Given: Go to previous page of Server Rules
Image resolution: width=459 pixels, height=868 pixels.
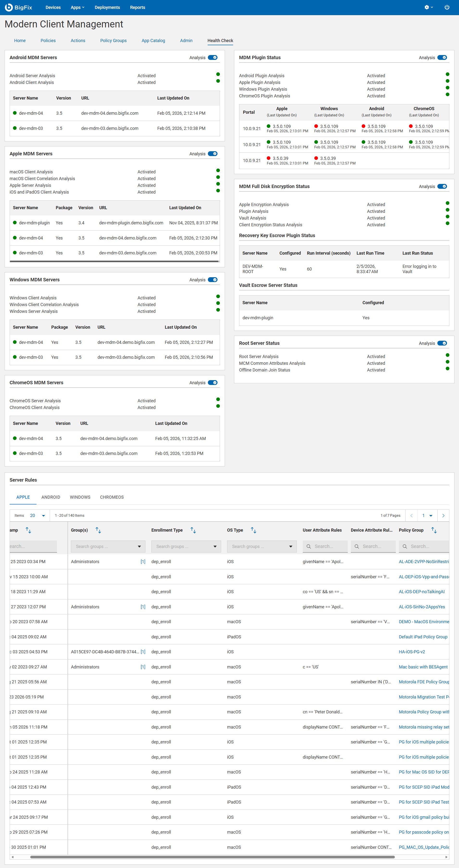Looking at the screenshot, I should [x=411, y=516].
